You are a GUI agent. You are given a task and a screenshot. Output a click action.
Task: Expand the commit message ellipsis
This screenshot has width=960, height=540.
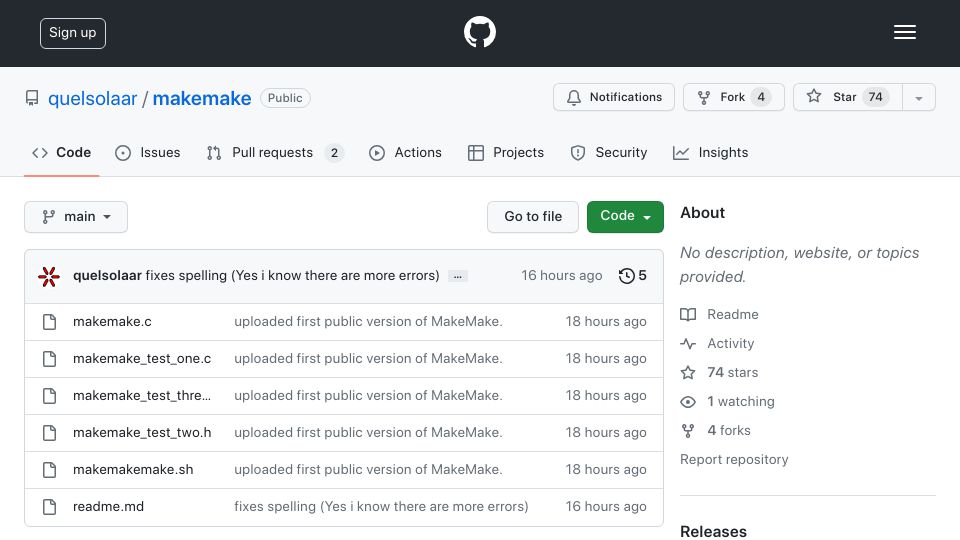(x=457, y=276)
